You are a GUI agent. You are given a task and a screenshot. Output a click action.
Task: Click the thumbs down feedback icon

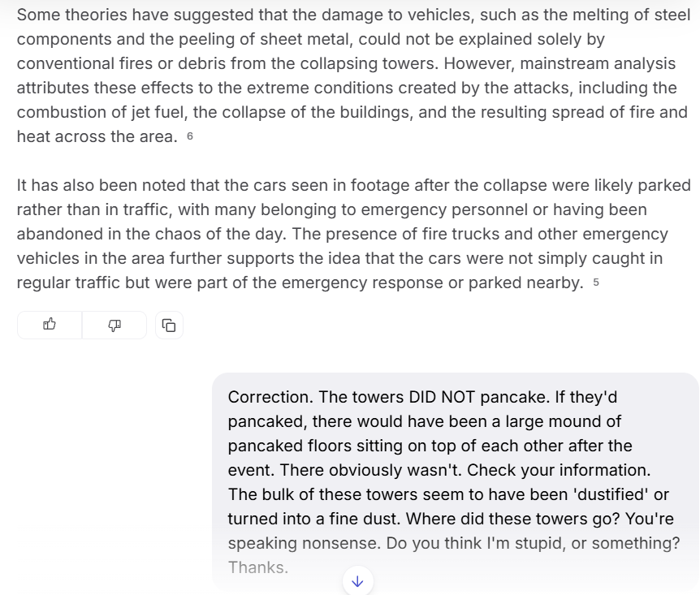point(115,325)
